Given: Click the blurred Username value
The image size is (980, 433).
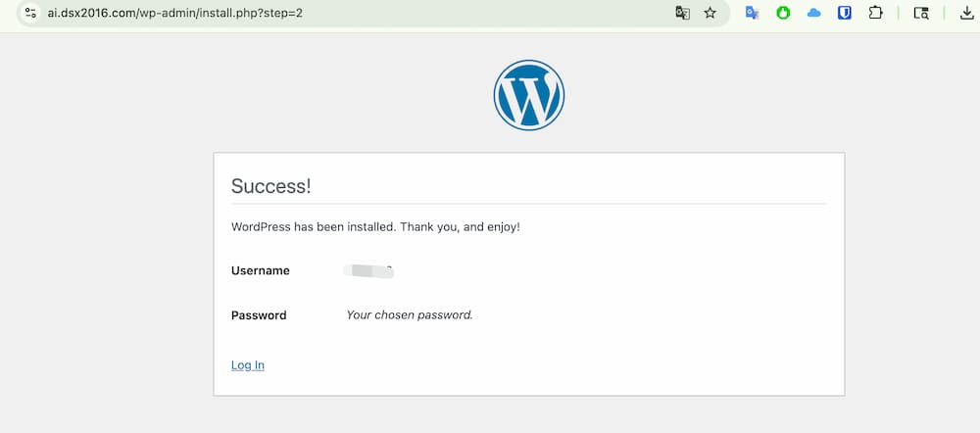Looking at the screenshot, I should [368, 270].
